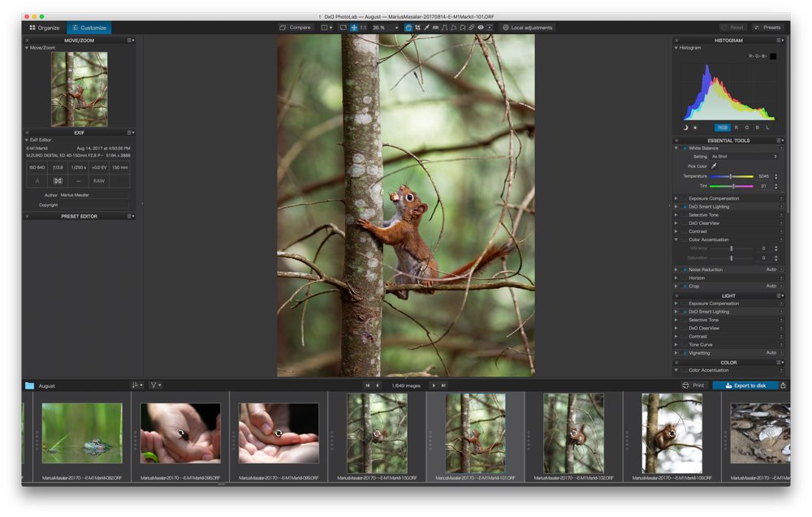Select the RGB histogram channel
This screenshot has height=517, width=812.
tap(723, 127)
